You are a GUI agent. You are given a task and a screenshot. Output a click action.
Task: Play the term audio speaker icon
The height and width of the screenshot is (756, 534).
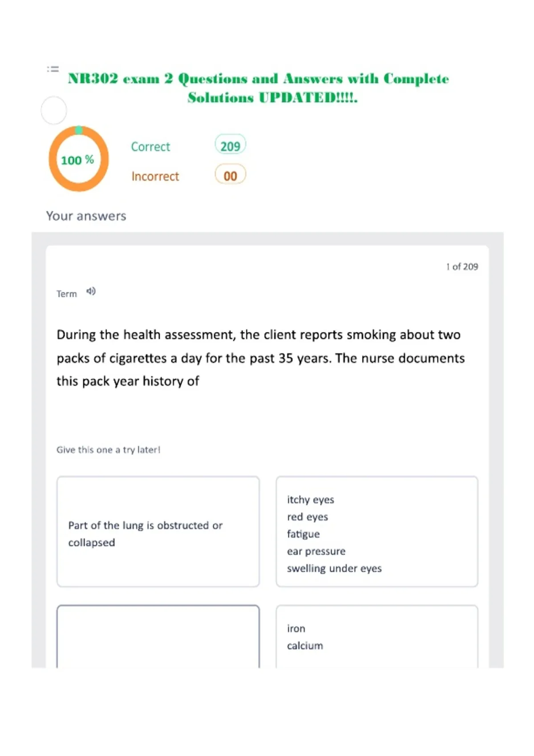(91, 291)
